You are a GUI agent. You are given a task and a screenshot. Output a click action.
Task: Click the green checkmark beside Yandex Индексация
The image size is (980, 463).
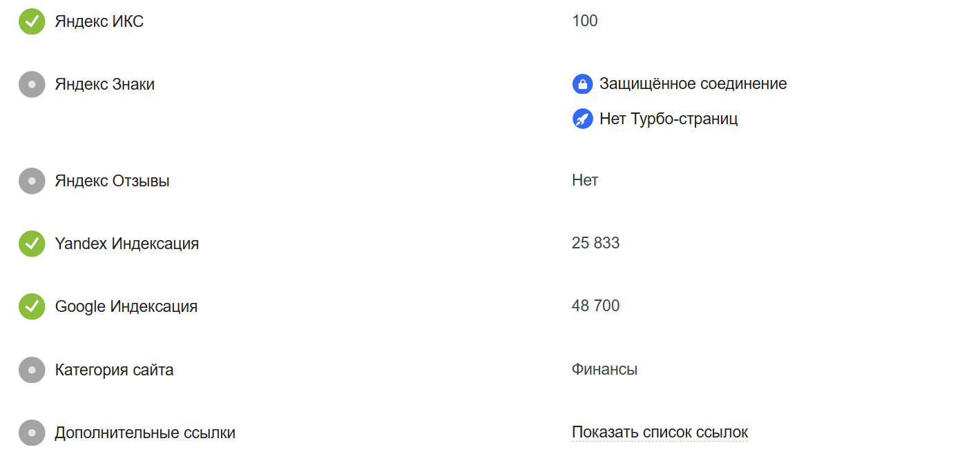(x=32, y=244)
